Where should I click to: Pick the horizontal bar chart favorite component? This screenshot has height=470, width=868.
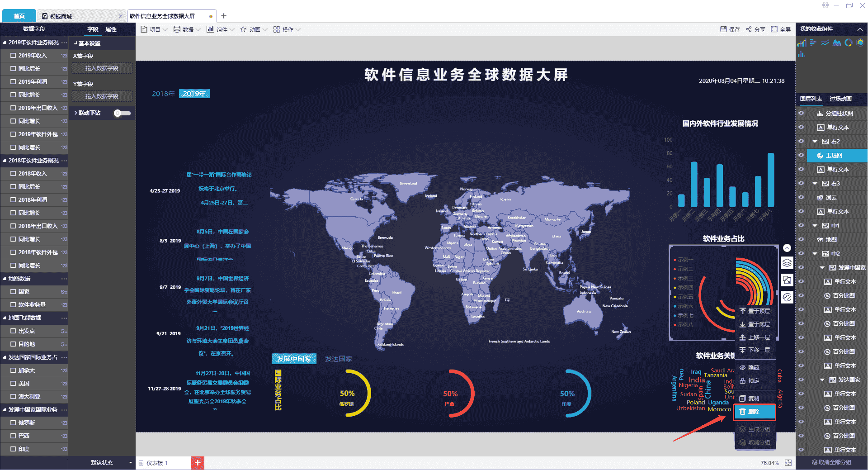813,43
